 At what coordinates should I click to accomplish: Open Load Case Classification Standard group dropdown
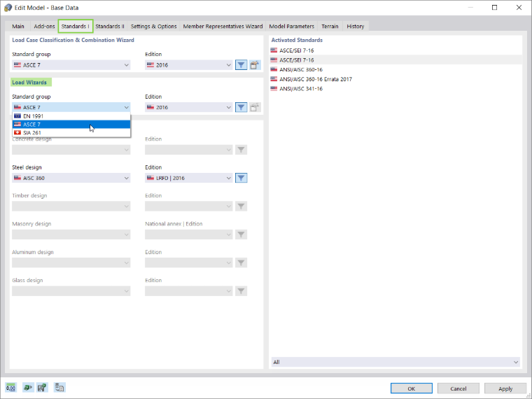click(x=71, y=65)
